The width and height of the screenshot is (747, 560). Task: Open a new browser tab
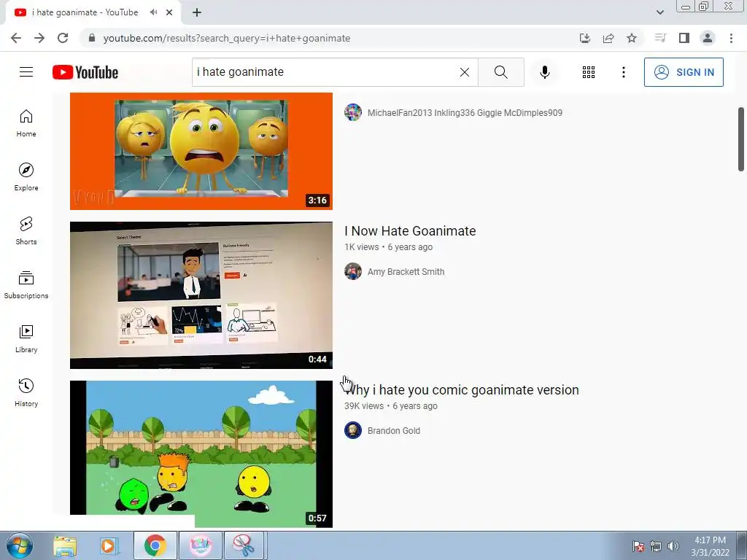click(197, 12)
